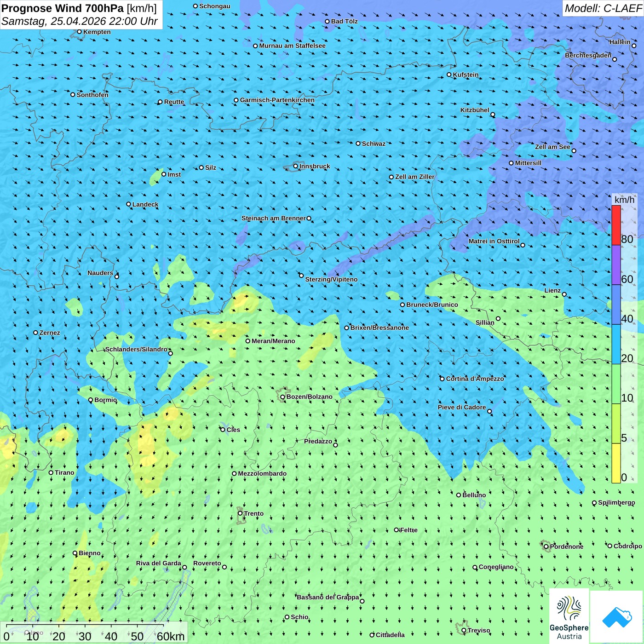This screenshot has height=644, width=644.
Task: Click the Sterzing/Vipiteno marker
Action: click(301, 276)
